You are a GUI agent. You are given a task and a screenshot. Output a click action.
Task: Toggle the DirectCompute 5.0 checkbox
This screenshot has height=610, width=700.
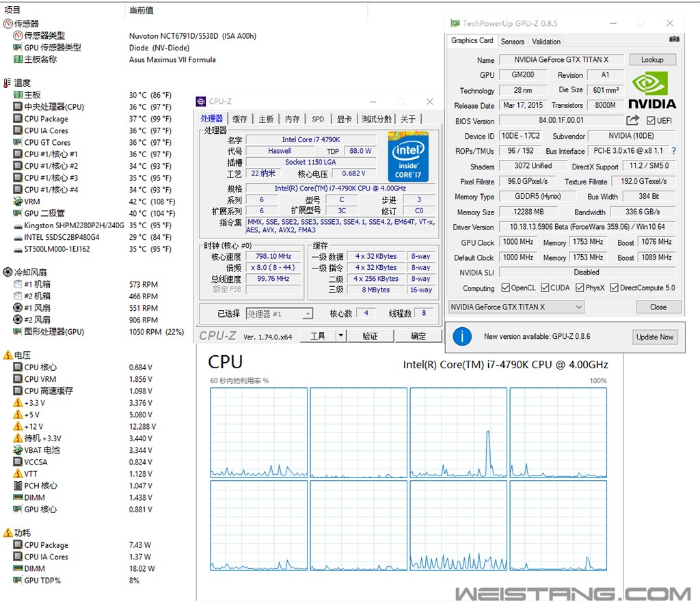tap(615, 288)
